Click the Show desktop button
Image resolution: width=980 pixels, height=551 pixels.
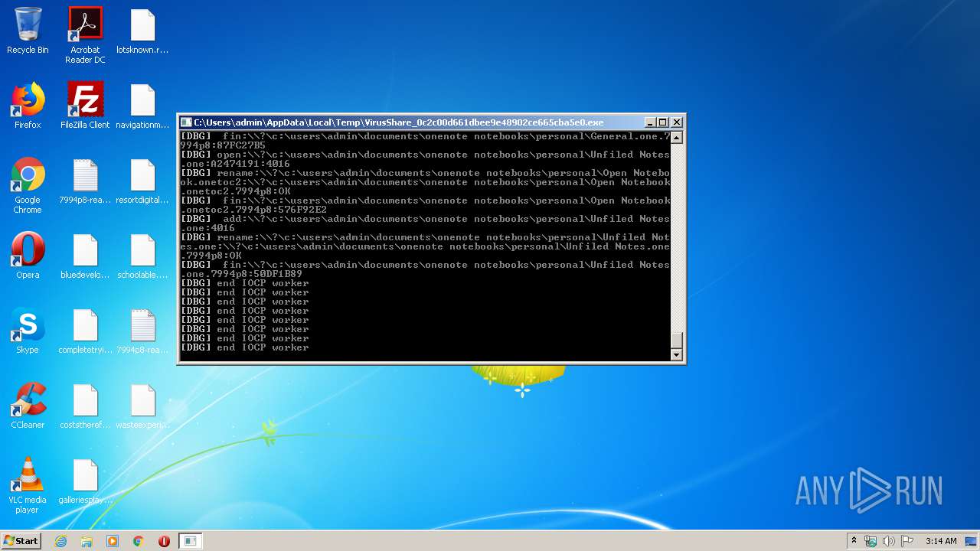click(972, 541)
